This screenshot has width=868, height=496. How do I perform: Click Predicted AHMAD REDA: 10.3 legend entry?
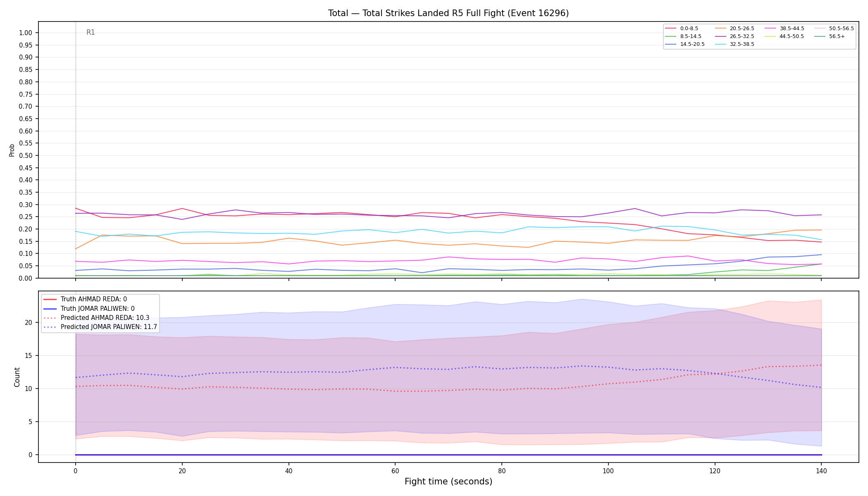(96, 318)
